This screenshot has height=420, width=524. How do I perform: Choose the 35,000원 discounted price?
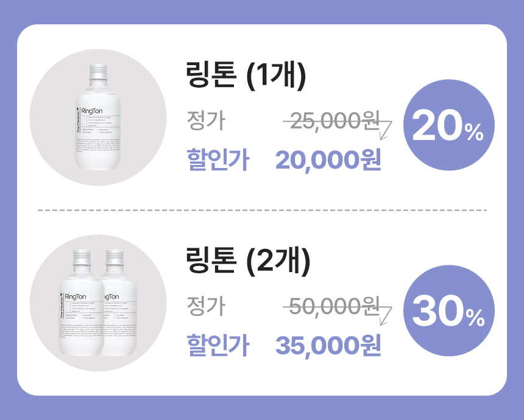pyautogui.click(x=328, y=345)
